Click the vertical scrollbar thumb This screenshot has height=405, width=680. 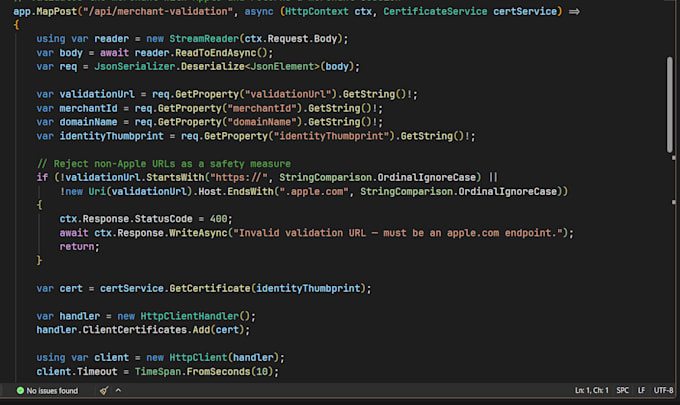point(670,105)
